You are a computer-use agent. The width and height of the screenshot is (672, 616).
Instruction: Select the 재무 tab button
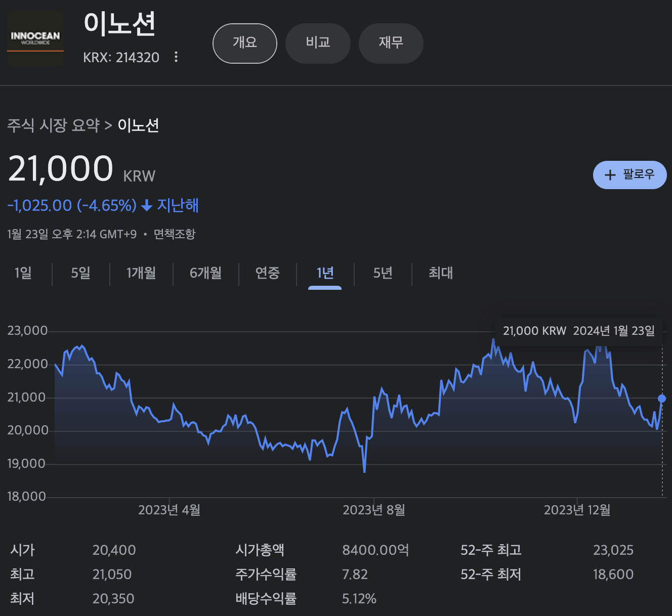coord(391,43)
